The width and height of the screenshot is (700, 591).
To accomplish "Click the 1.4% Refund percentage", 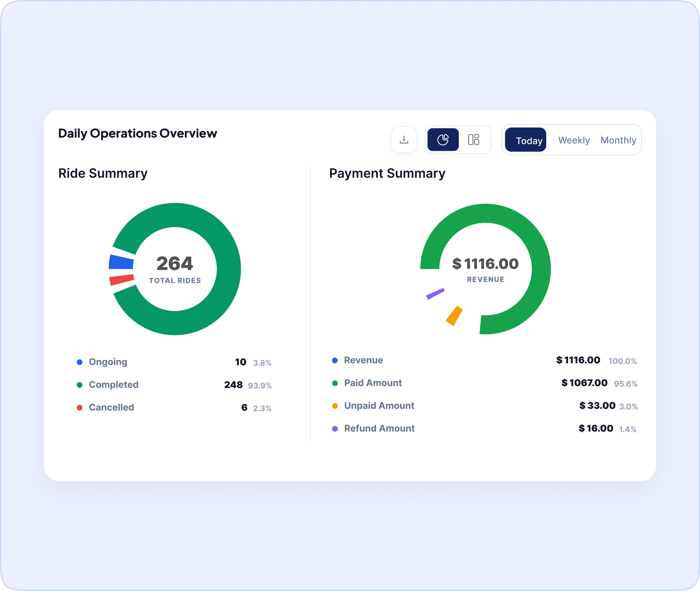I will click(628, 430).
